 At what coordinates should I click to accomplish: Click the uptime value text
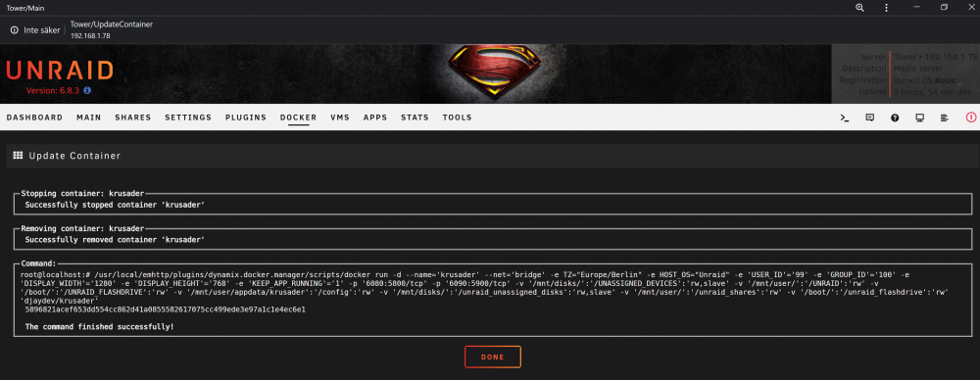932,92
